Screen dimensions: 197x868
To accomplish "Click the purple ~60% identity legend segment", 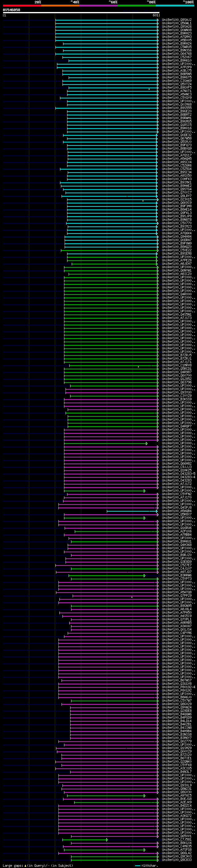I will click(x=99, y=6).
